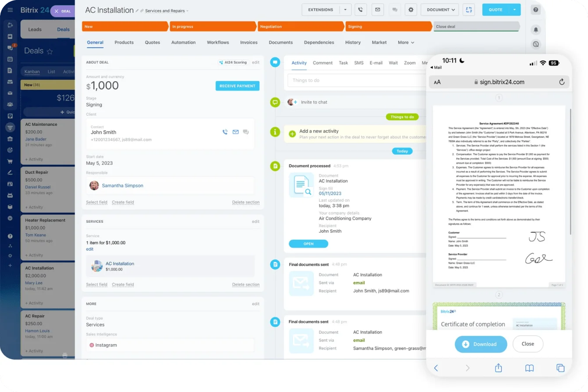Reload page in mobile browser address bar

tap(562, 82)
